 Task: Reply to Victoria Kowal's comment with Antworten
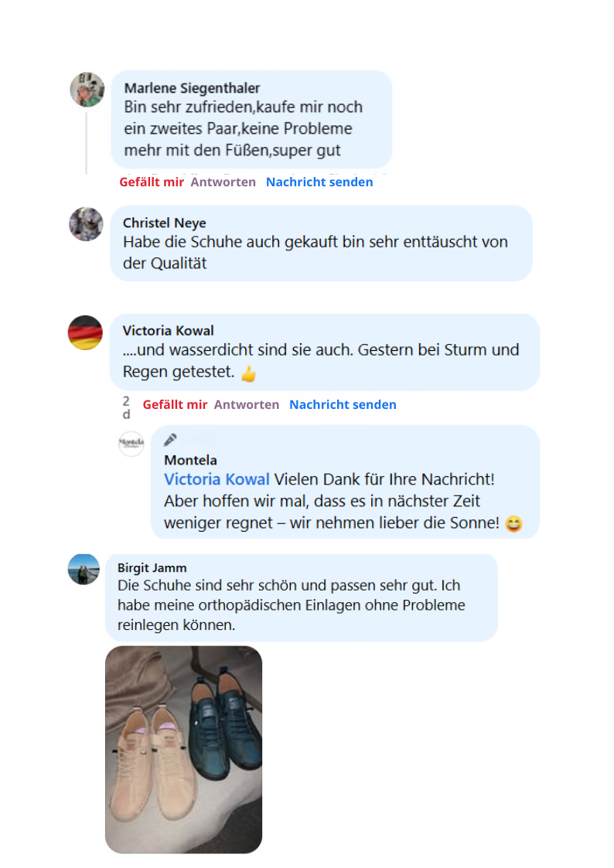247,405
